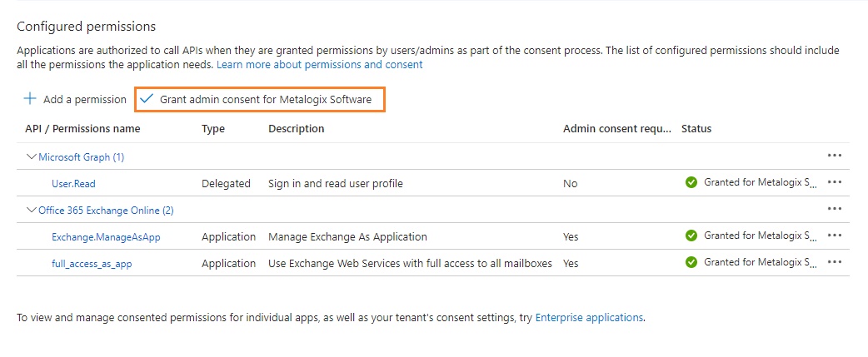
Task: Open the full_access_as_app permission link
Action: click(x=92, y=263)
